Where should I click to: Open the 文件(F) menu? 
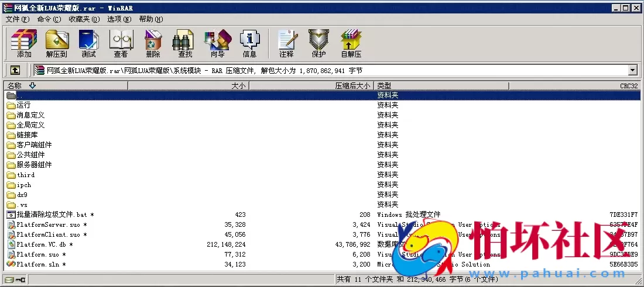tap(17, 19)
